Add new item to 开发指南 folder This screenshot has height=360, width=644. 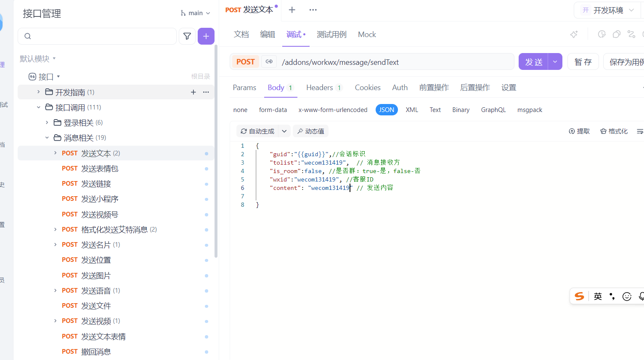coord(193,92)
